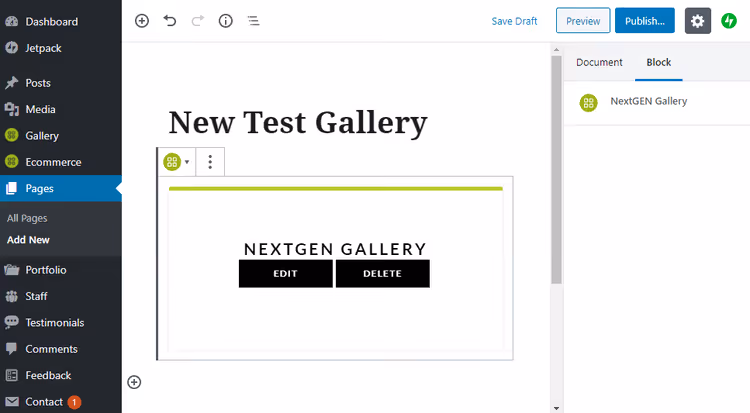The height and width of the screenshot is (413, 750).
Task: Click the green Gallery sidebar icon
Action: (x=11, y=135)
